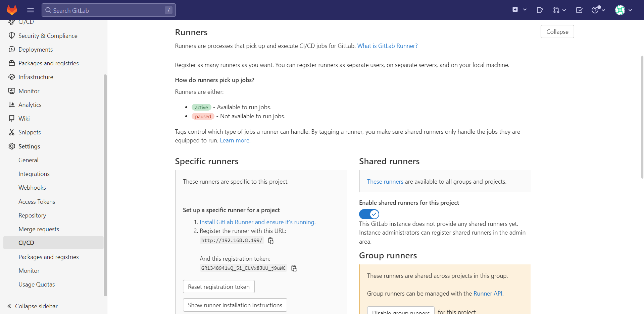The height and width of the screenshot is (314, 644).
Task: Toggle shared runners for this project
Action: click(369, 214)
